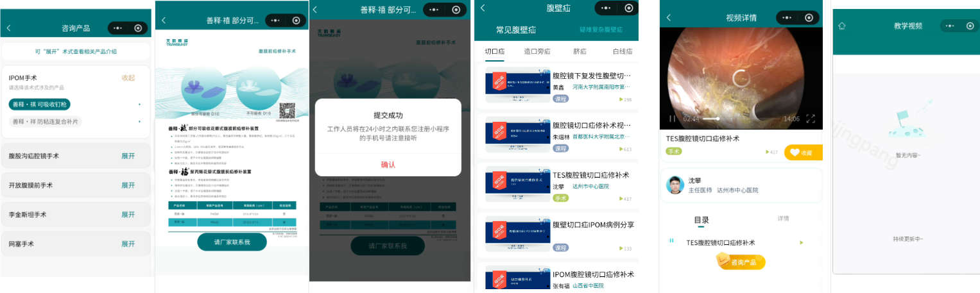Click the 可"展开"术式查看相关产品介绍 banner
The width and height of the screenshot is (980, 293).
click(x=76, y=51)
